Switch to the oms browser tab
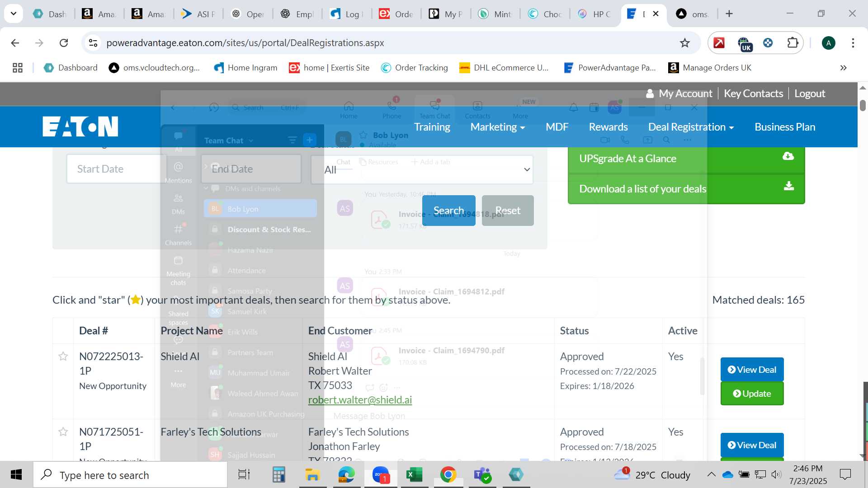Screen dimensions: 868x488 click(692, 14)
